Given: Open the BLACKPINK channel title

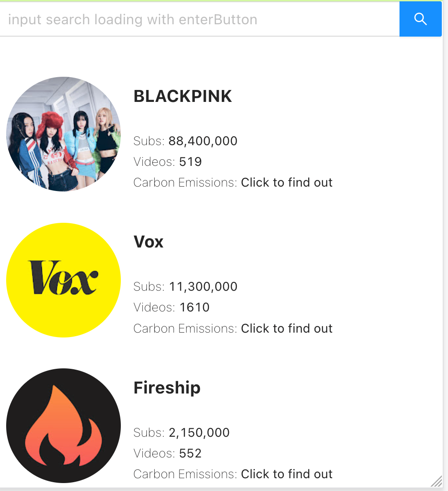Looking at the screenshot, I should 183,96.
